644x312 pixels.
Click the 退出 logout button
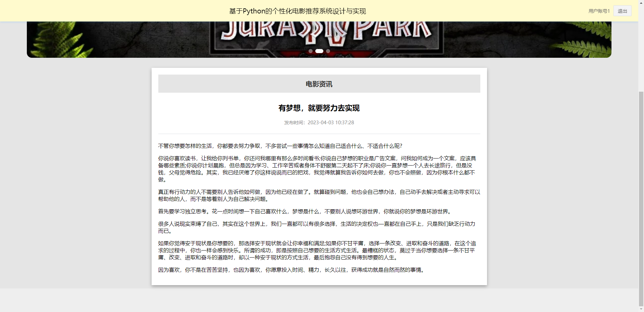622,10
